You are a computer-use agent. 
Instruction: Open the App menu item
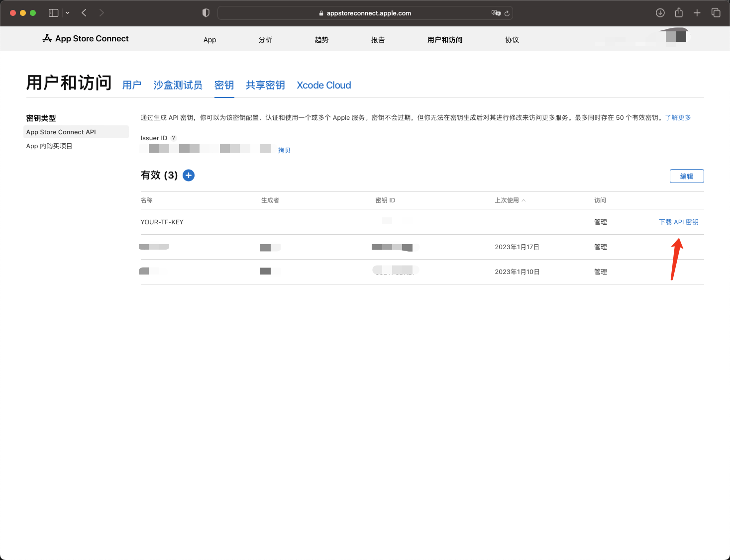click(210, 40)
